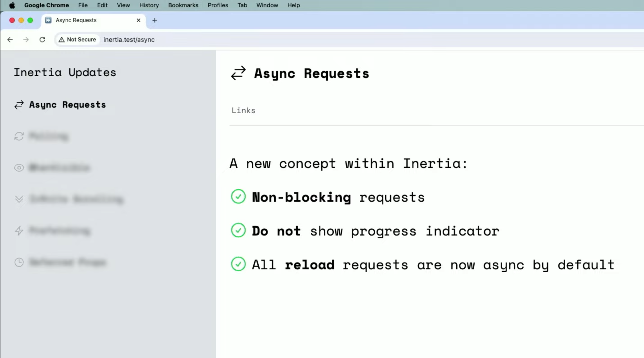644x358 pixels.
Task: Click the double chevron sidebar icon
Action: tap(19, 199)
